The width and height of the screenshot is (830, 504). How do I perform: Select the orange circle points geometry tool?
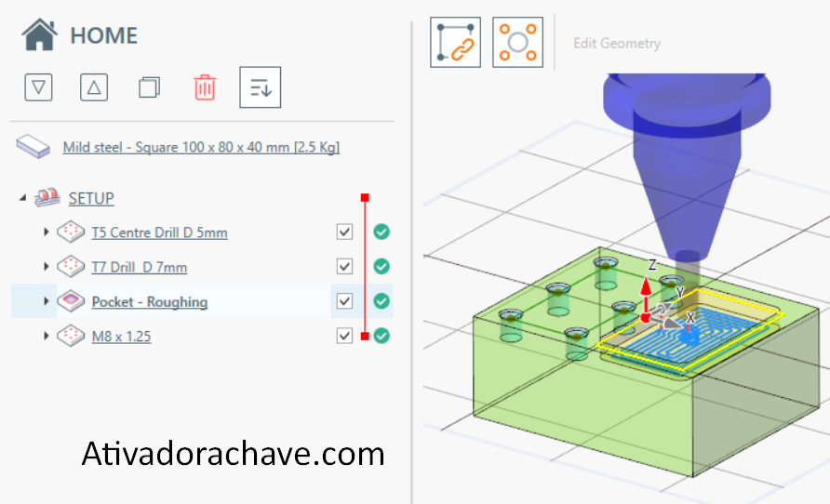516,42
